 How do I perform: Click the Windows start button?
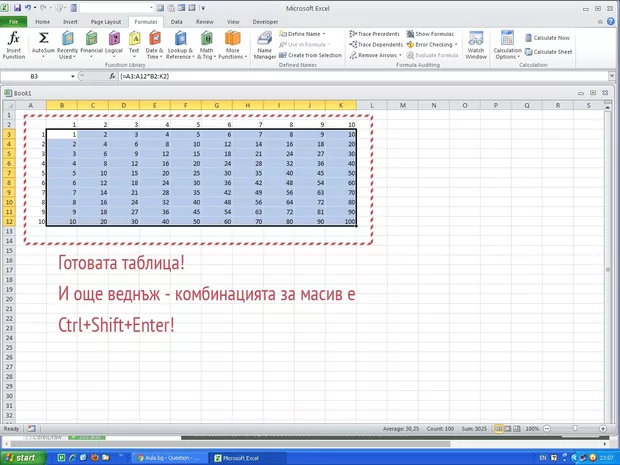coord(22,457)
